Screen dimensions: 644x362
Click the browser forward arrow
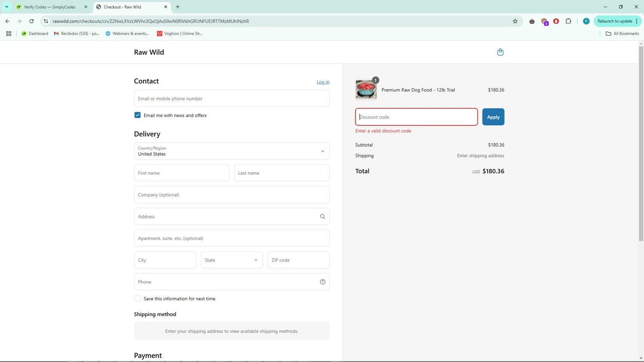[x=19, y=21]
